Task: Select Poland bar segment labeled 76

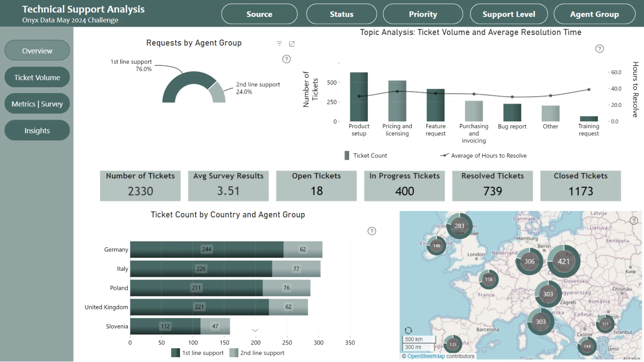Action: (x=286, y=288)
